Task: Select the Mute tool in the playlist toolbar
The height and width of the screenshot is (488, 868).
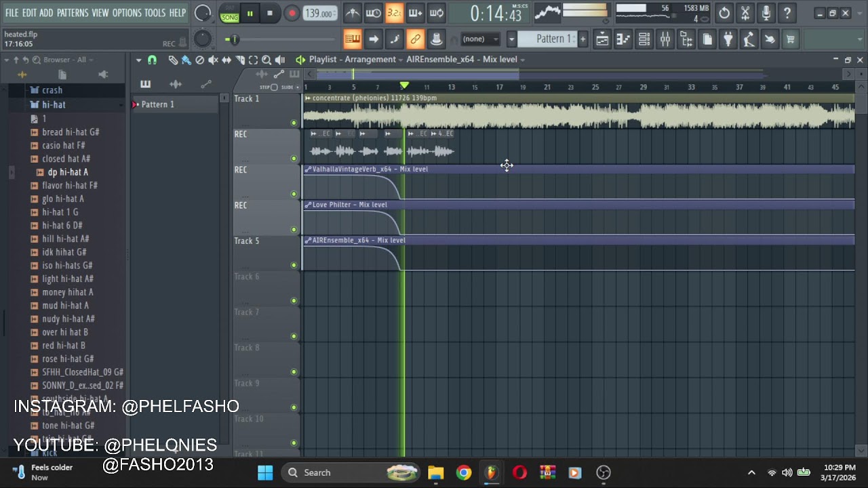Action: [x=213, y=60]
